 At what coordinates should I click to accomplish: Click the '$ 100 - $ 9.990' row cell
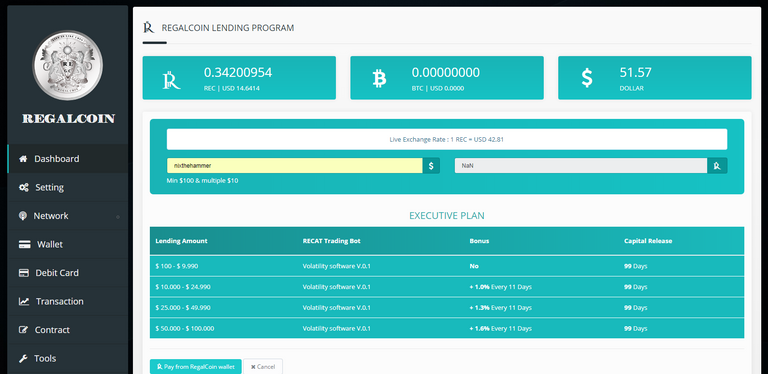[177, 266]
